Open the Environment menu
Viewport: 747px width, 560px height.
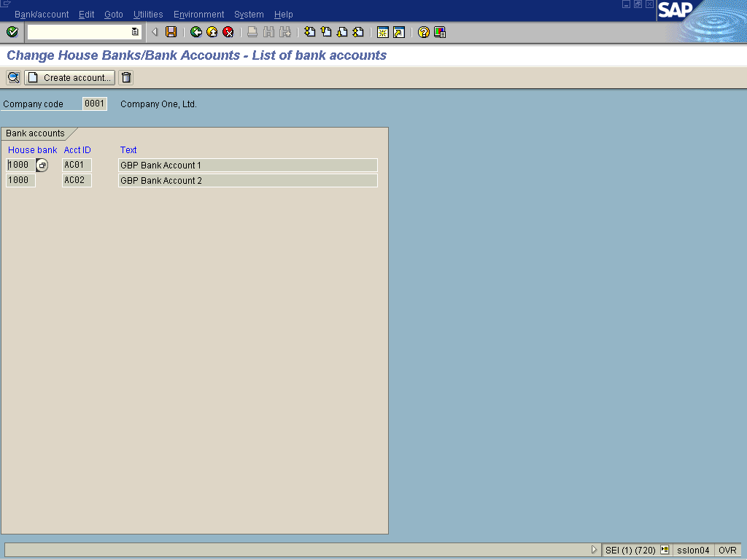198,15
